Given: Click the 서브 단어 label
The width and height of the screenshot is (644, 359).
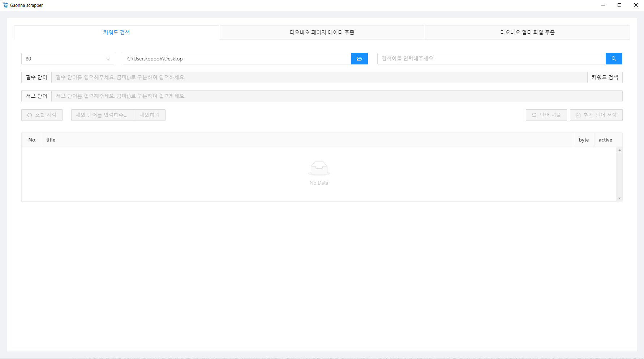Looking at the screenshot, I should pyautogui.click(x=37, y=96).
